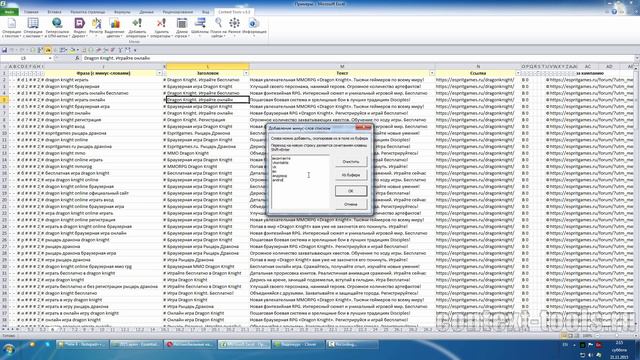Switch to the Вставка tab
640x360 pixels.
(x=54, y=12)
